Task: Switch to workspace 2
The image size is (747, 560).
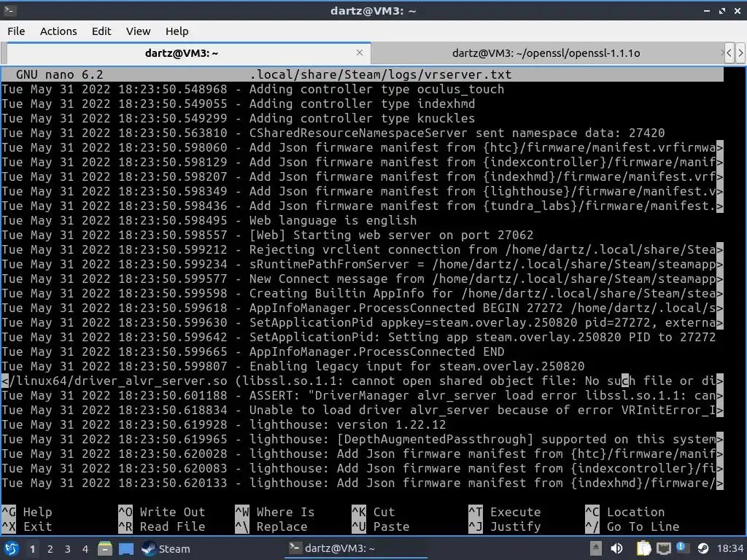Action: pos(50,549)
